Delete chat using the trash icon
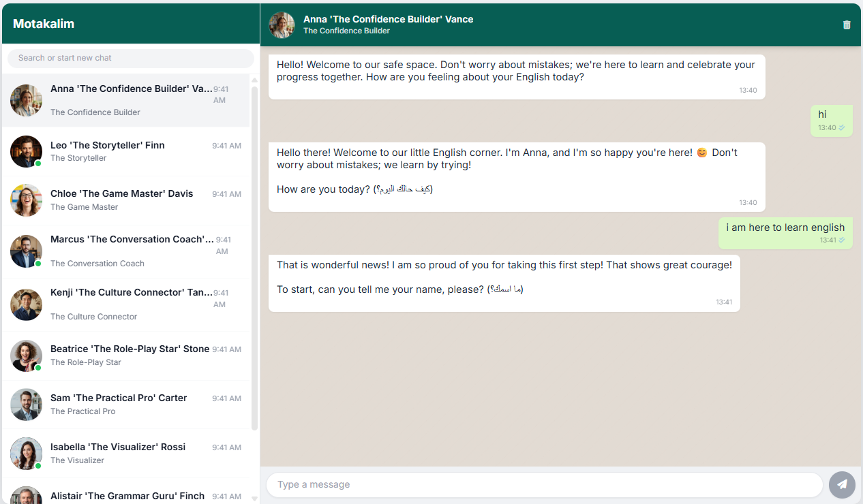The height and width of the screenshot is (504, 863). coord(847,25)
